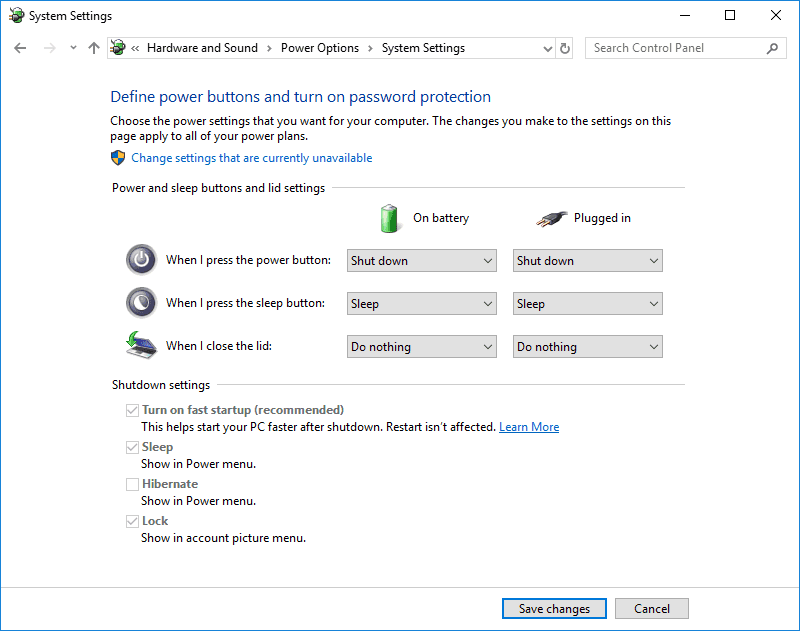Viewport: 800px width, 631px height.
Task: Toggle Turn on fast startup checkbox
Action: (132, 410)
